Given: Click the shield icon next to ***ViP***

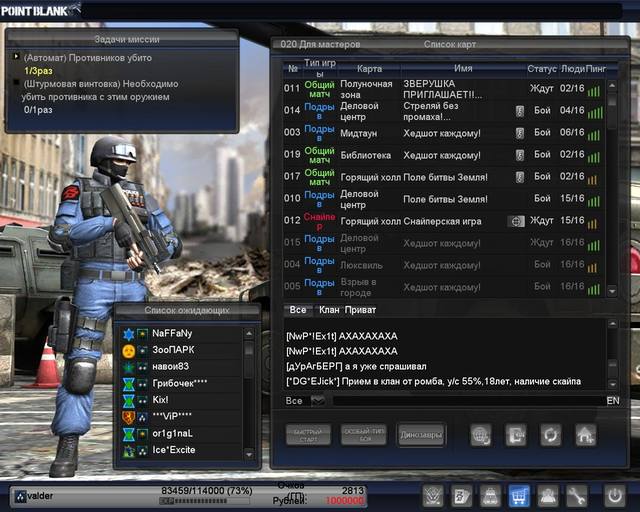Looking at the screenshot, I should [129, 417].
